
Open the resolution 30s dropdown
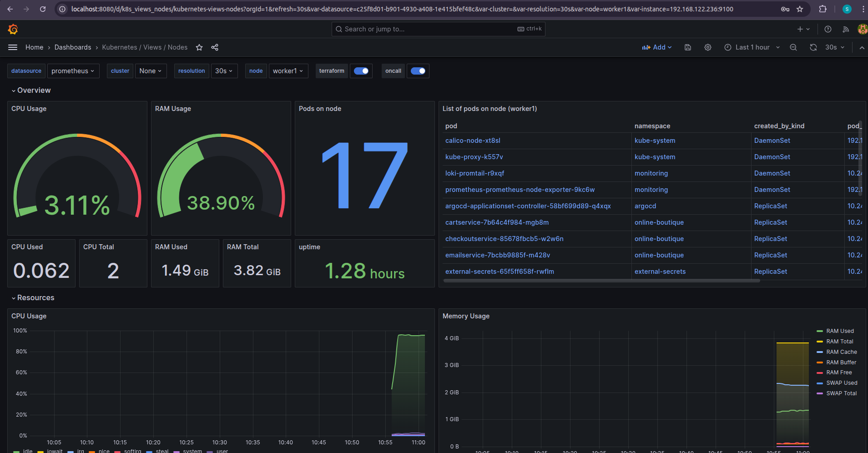(x=224, y=71)
